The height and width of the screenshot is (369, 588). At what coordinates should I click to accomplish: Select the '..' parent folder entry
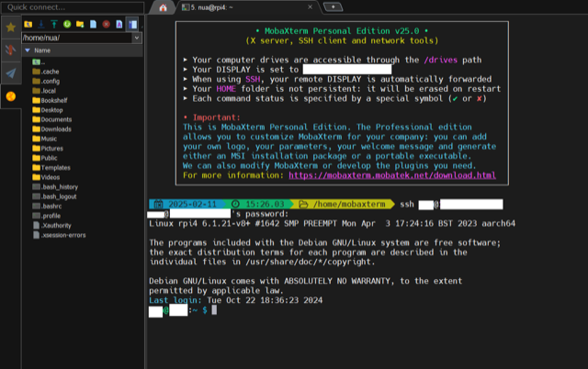(x=39, y=62)
